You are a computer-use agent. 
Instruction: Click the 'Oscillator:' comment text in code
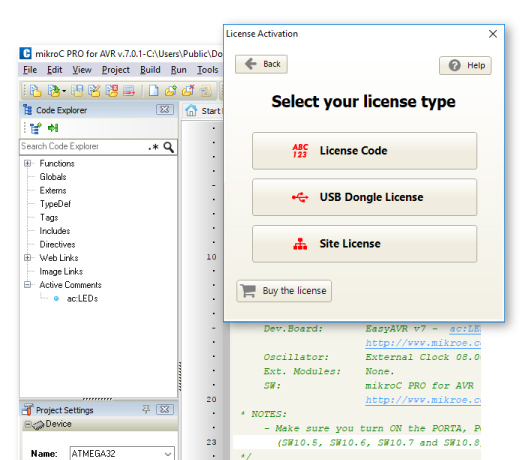pyautogui.click(x=296, y=357)
